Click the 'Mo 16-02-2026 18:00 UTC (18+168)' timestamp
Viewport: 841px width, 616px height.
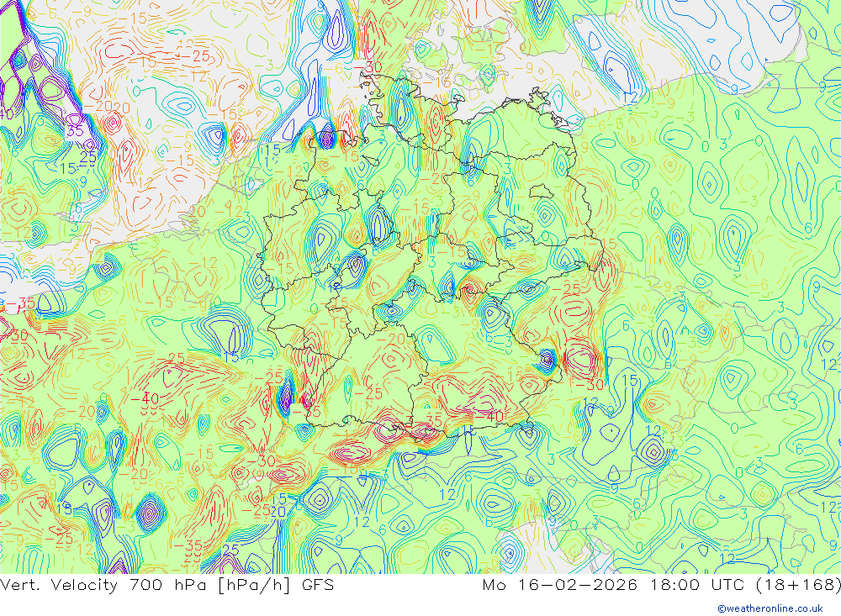tap(661, 584)
